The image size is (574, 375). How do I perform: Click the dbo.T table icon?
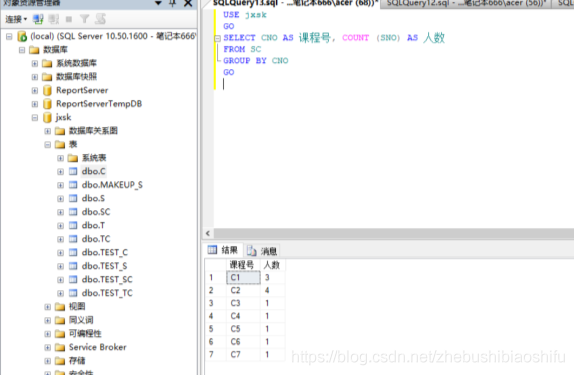(73, 225)
